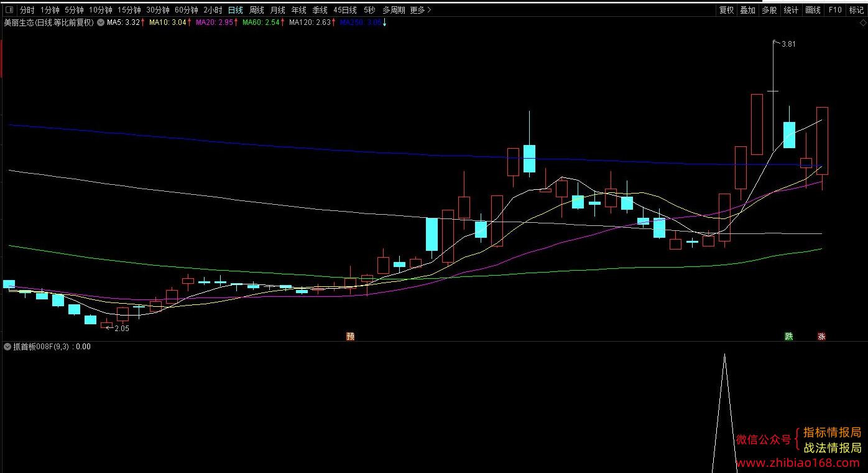Viewport: 868px width, 473px height.
Task: Switch to the 季线 quarterly tab
Action: pos(320,10)
